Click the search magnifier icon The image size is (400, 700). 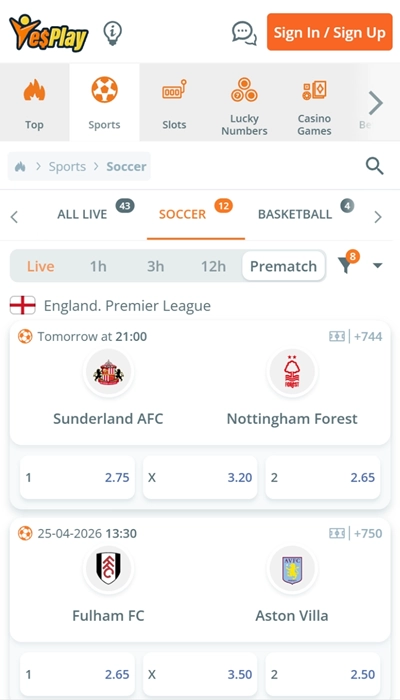coord(375,166)
